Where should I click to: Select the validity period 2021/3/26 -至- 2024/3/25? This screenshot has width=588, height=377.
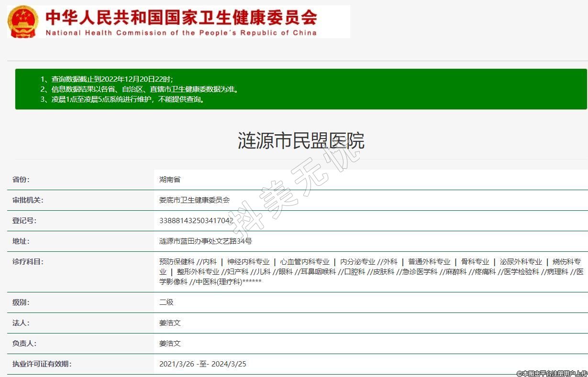pos(202,364)
